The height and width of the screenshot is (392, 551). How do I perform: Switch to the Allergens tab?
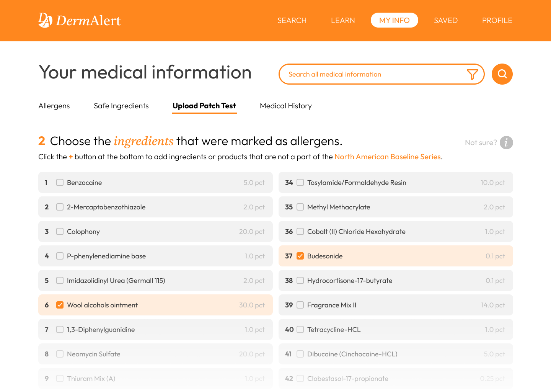(54, 106)
